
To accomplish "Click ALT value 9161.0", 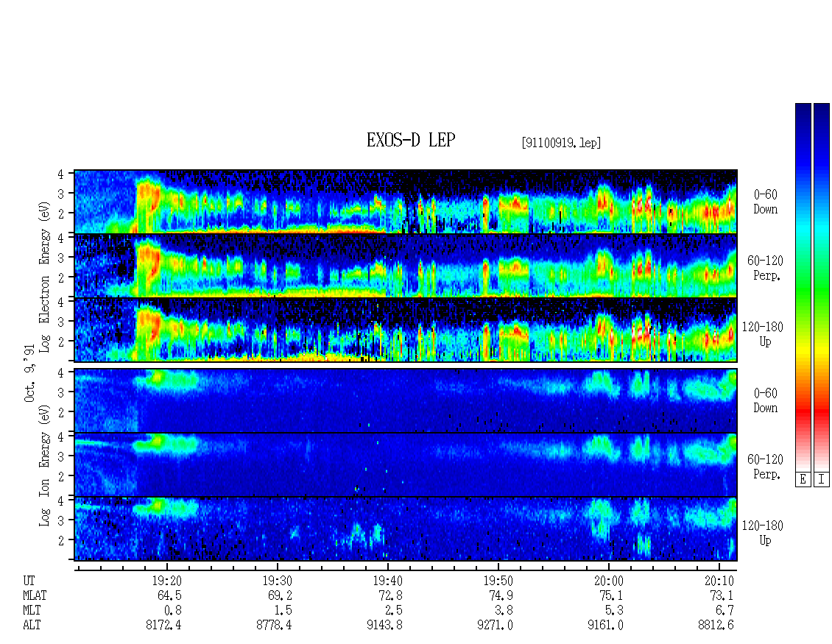I will coord(605,626).
